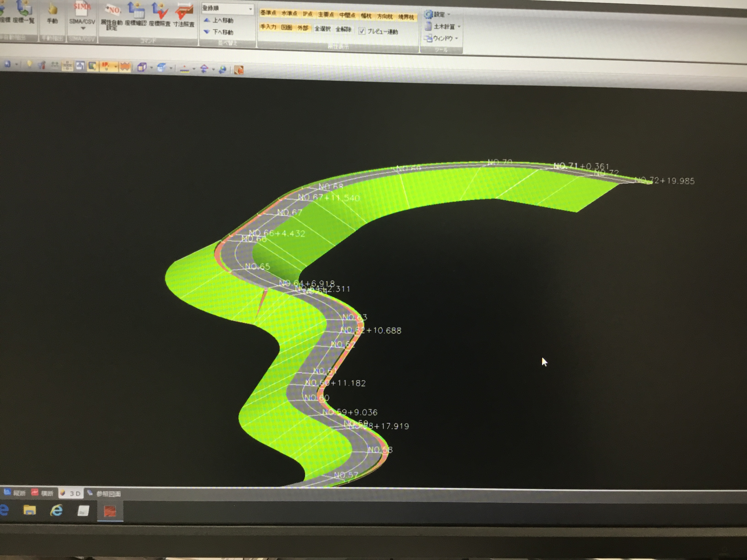This screenshot has height=560, width=747.
Task: Toggle the 幅杭 attribute filter
Action: [366, 16]
